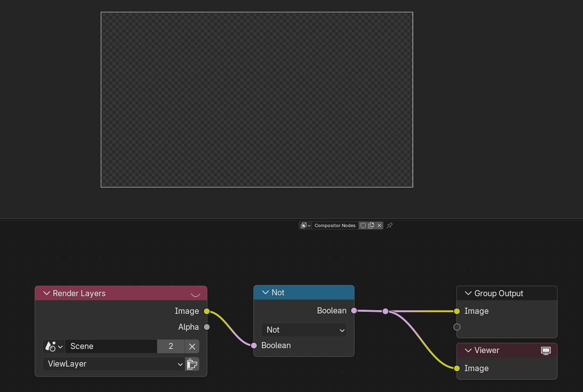Image resolution: width=583 pixels, height=392 pixels.
Task: Select the Render Layers node header
Action: coord(121,293)
